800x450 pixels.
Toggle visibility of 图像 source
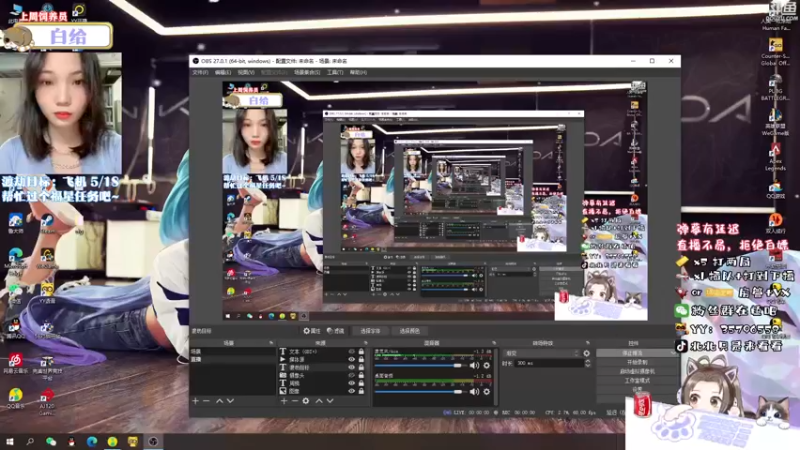tap(352, 391)
